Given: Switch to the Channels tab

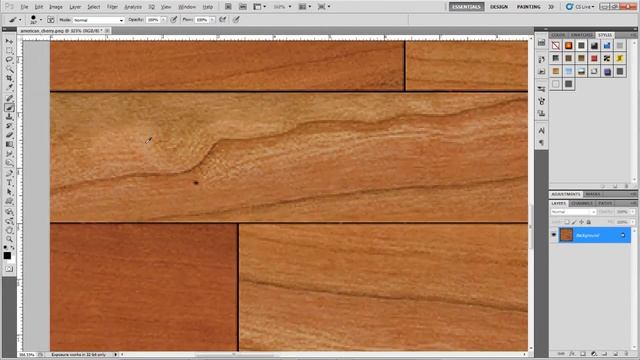Looking at the screenshot, I should (x=581, y=203).
